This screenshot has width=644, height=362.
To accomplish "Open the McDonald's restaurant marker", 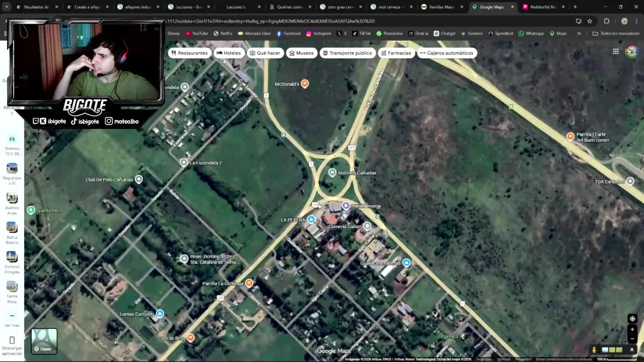I will point(305,84).
